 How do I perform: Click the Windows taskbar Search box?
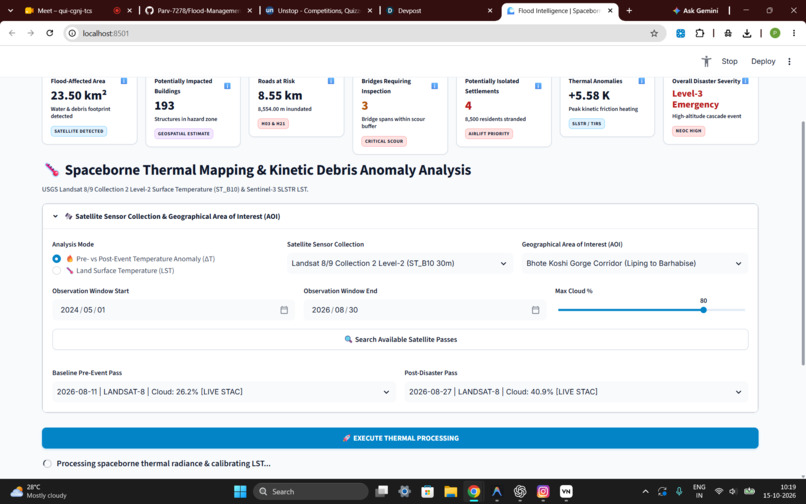coord(310,492)
